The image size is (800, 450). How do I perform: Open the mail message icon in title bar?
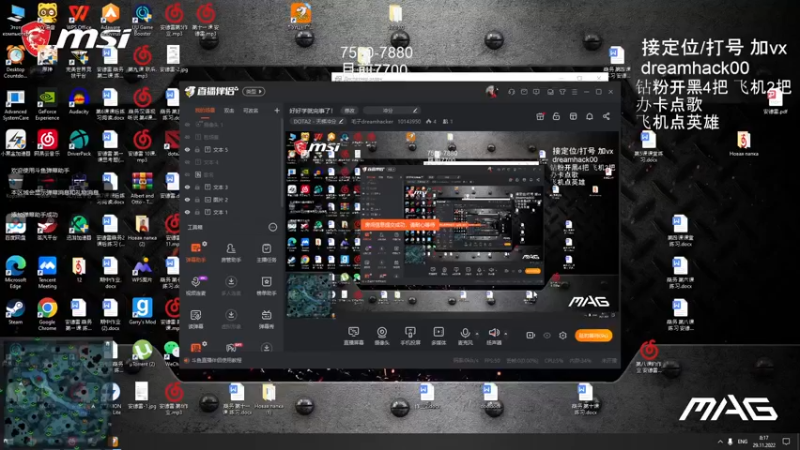pyautogui.click(x=524, y=92)
